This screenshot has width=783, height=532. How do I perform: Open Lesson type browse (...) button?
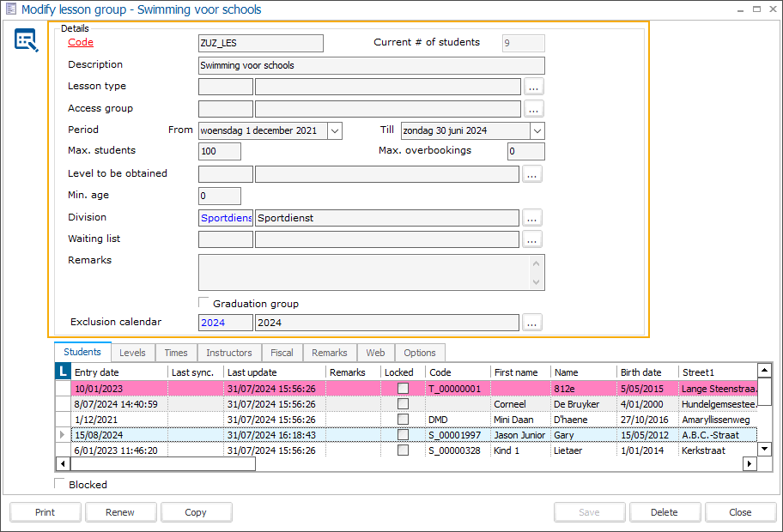(534, 87)
